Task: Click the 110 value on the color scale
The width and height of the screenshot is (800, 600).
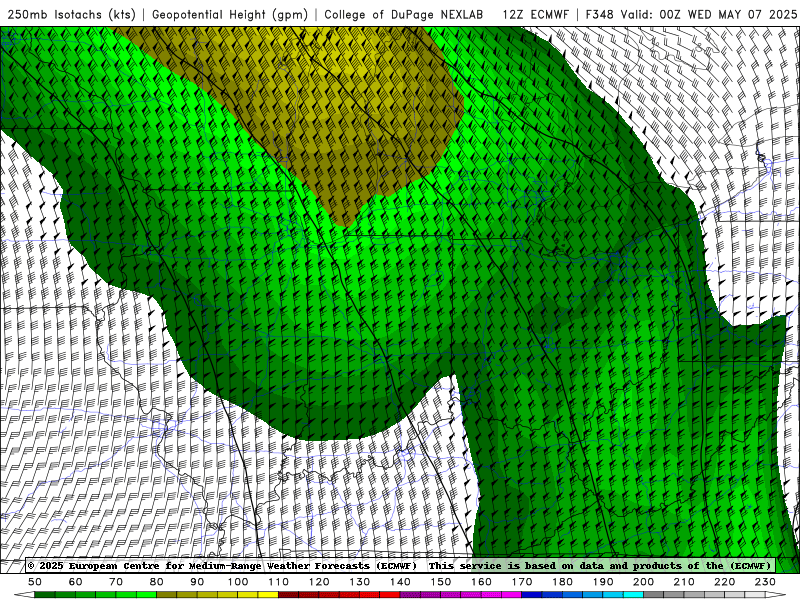Action: point(279,582)
